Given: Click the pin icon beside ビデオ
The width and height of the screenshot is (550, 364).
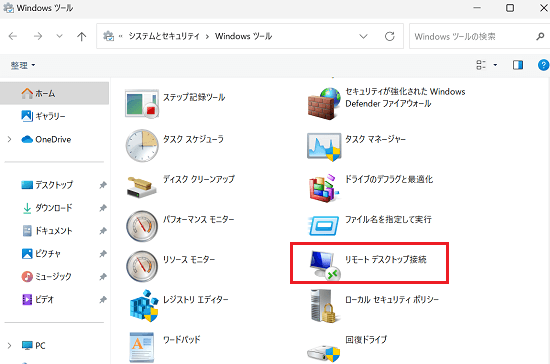Looking at the screenshot, I should 103,299.
